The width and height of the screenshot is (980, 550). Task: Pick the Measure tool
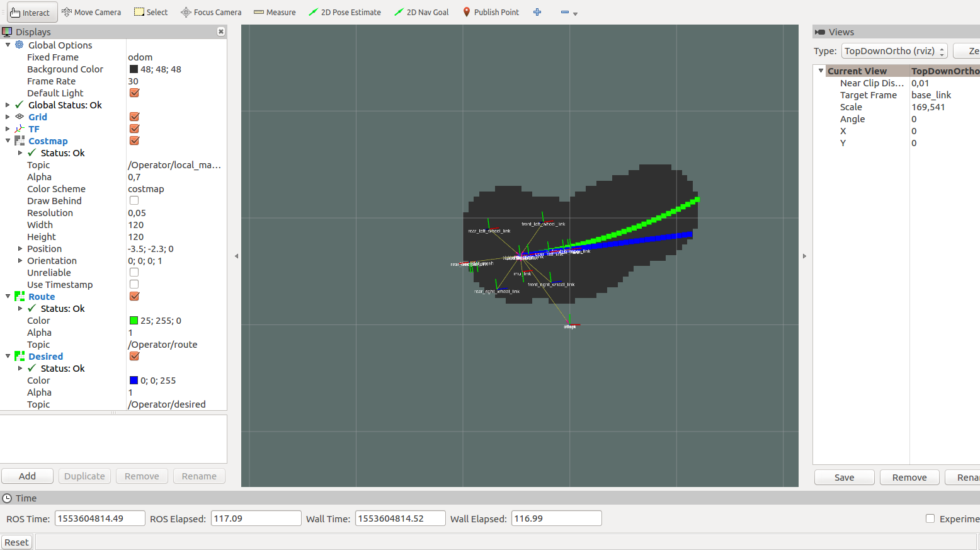275,12
